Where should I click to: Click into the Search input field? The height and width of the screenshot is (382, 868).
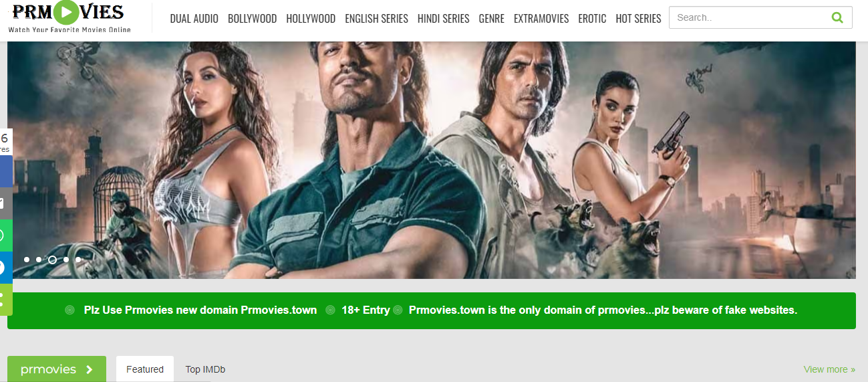click(748, 17)
